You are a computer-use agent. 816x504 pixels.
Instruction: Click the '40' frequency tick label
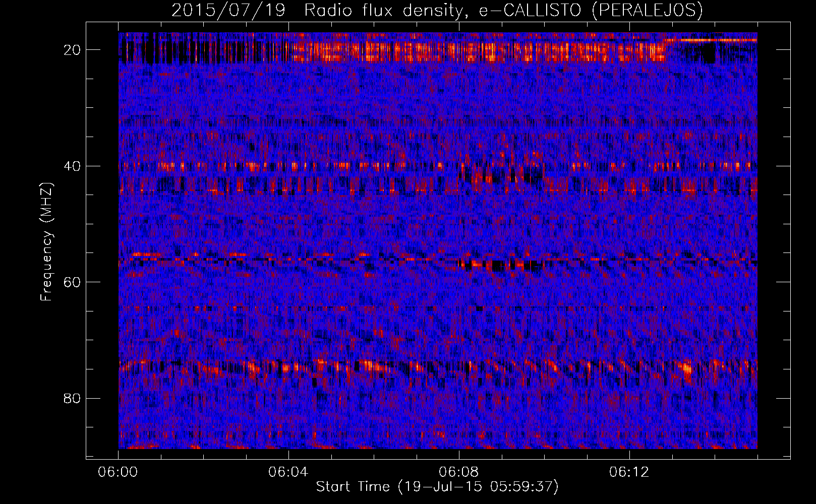pos(73,166)
